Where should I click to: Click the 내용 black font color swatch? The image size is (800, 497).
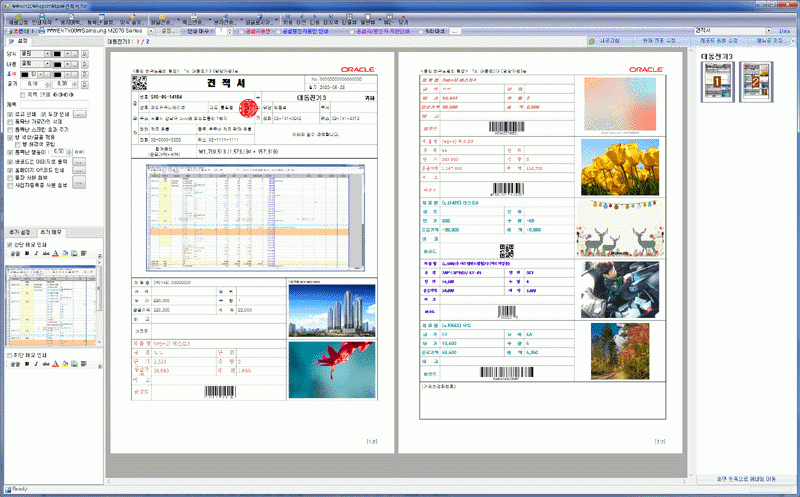(x=57, y=64)
